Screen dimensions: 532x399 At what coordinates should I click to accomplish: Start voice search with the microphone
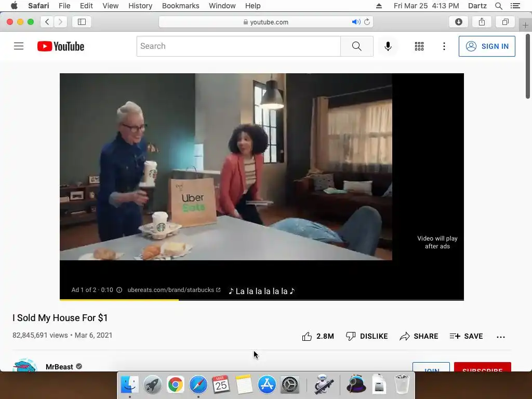coord(388,46)
